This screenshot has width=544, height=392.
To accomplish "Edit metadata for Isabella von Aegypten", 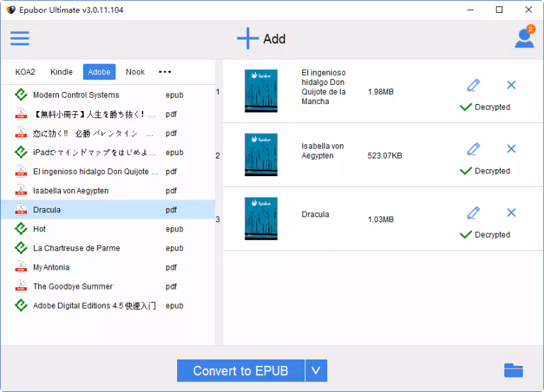I will click(x=474, y=149).
